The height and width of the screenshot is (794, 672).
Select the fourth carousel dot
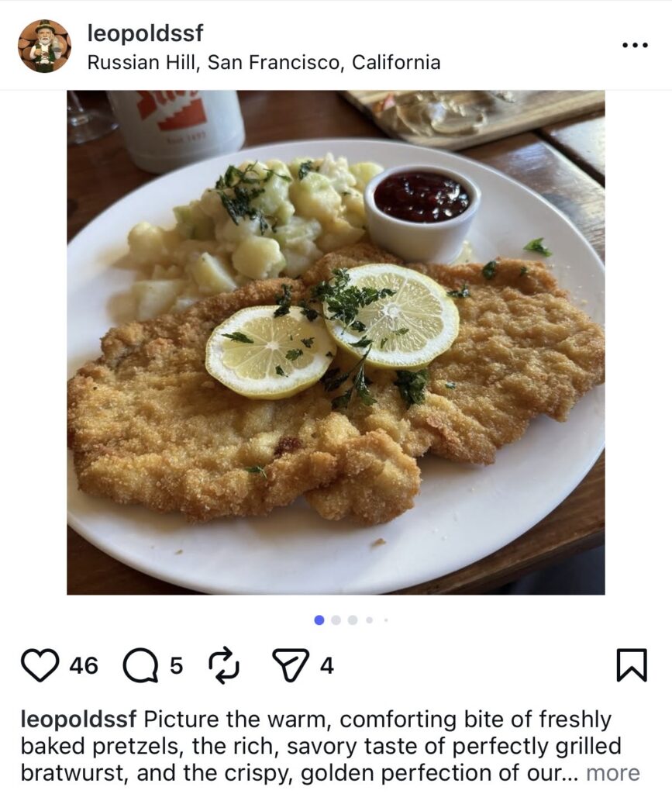tap(369, 620)
